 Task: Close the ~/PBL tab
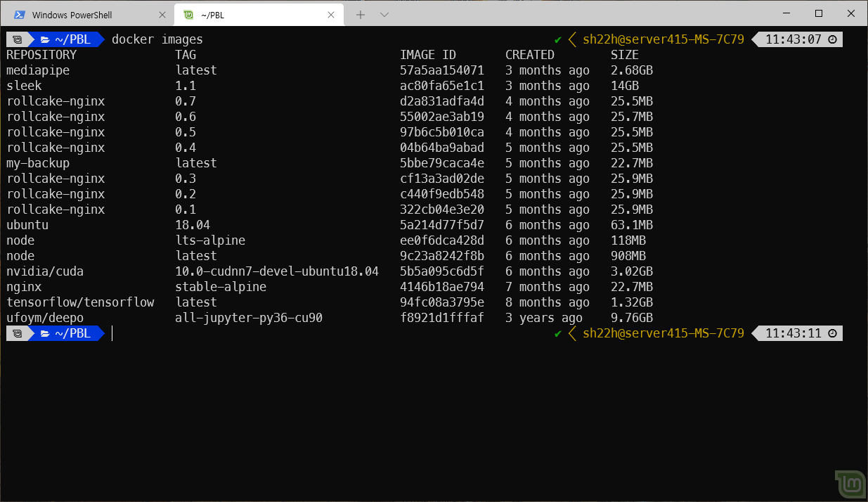tap(331, 15)
